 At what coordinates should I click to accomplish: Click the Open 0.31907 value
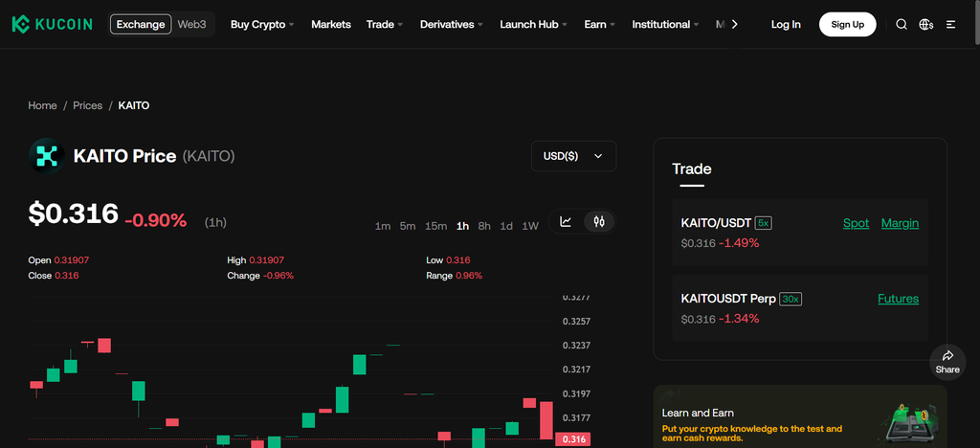click(x=71, y=260)
